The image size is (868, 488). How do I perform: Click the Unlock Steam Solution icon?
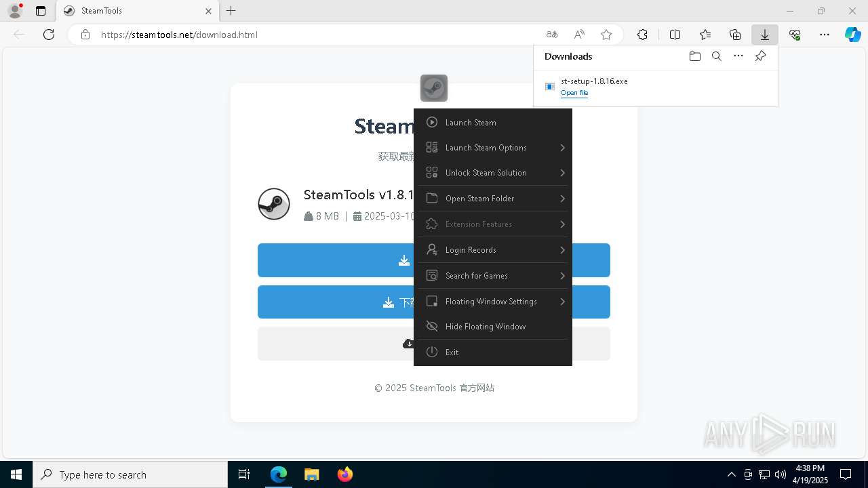432,173
